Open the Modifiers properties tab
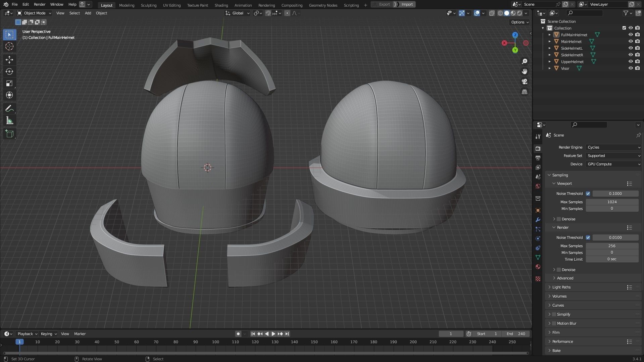 (x=538, y=220)
